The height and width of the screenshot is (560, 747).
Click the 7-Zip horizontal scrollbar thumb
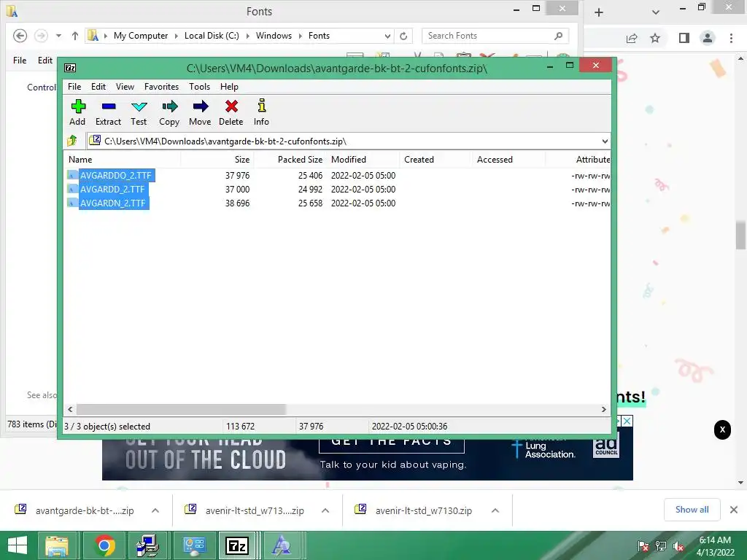[181, 409]
